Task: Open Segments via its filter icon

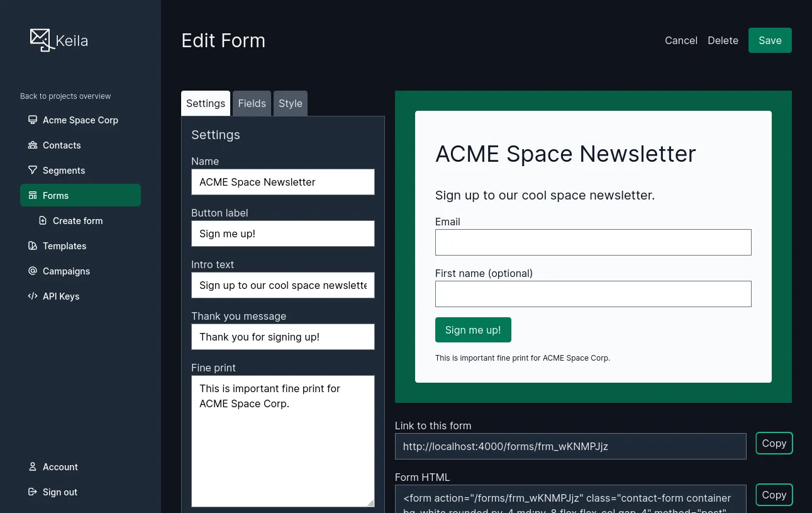Action: (33, 170)
